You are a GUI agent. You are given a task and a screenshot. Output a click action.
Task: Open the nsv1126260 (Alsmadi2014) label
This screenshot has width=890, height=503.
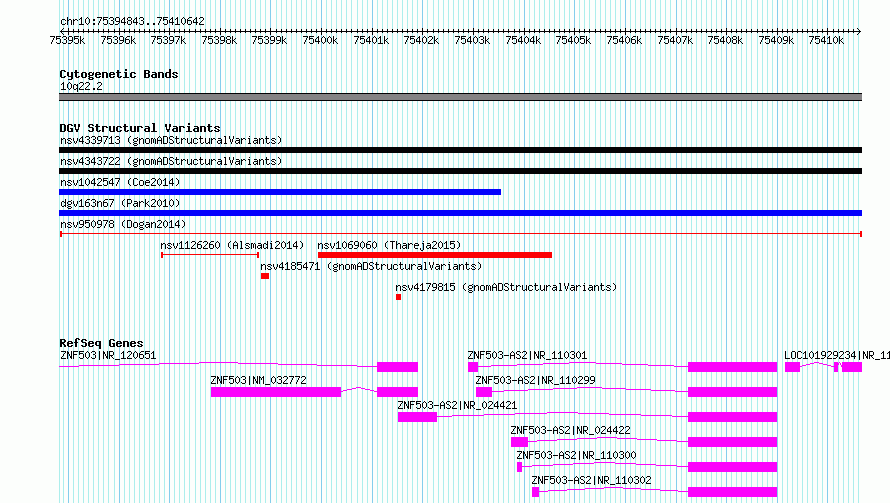pyautogui.click(x=232, y=245)
